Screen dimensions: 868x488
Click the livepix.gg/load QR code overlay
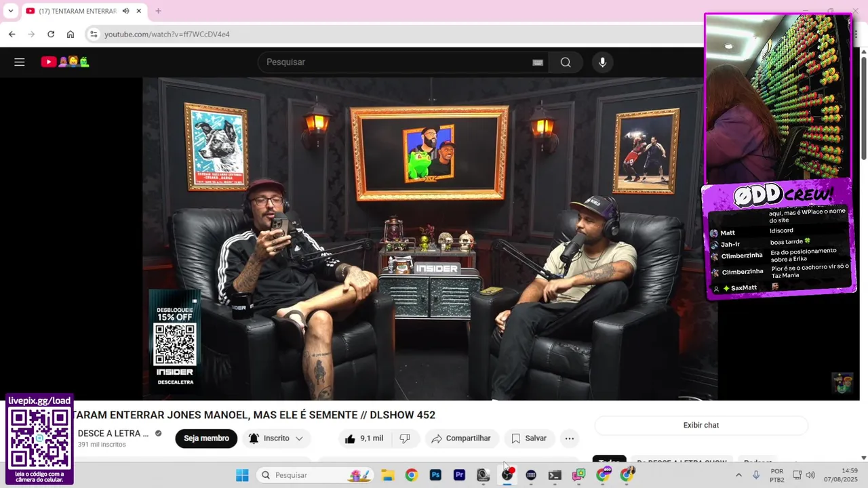pos(39,439)
